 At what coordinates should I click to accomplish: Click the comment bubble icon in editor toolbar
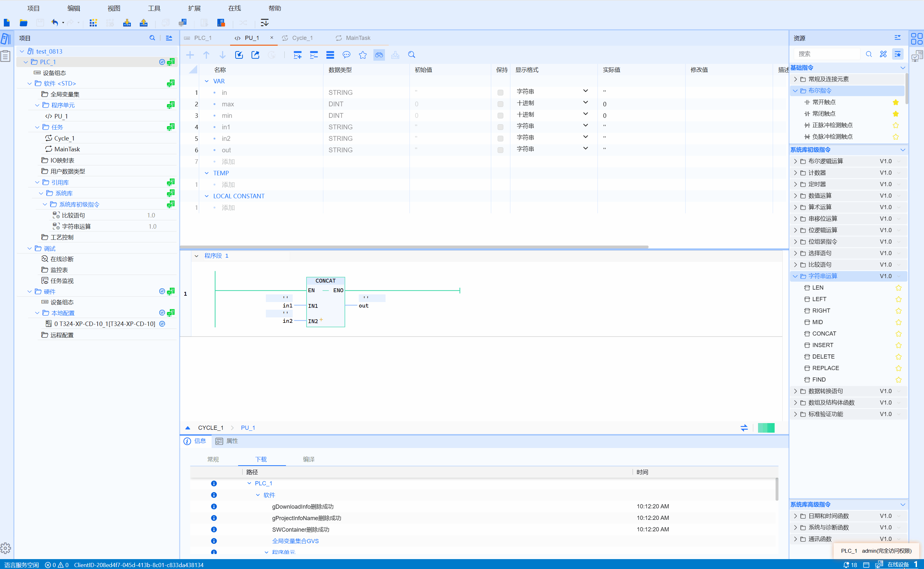[346, 55]
